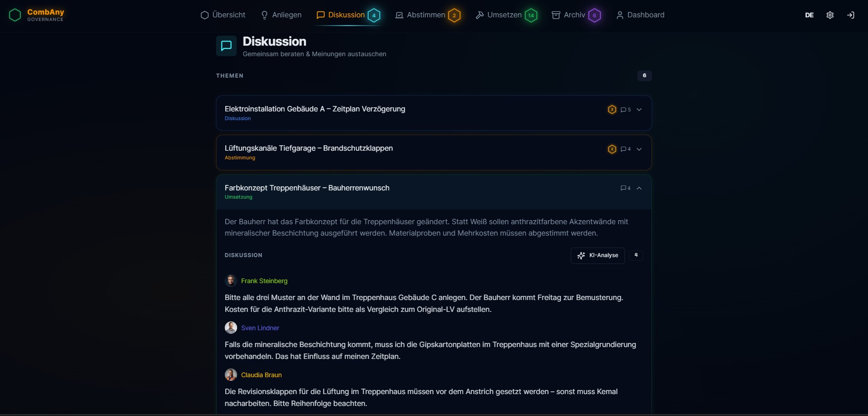Open Frank Steinberg's name link
This screenshot has width=868, height=416.
[x=264, y=281]
